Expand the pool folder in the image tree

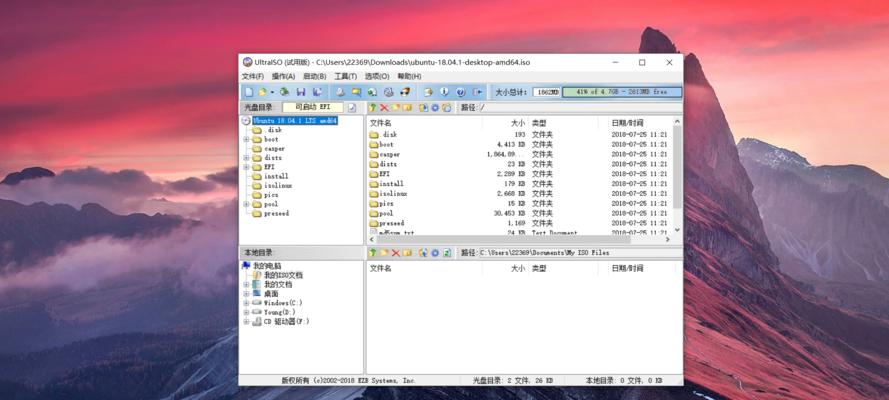(246, 204)
